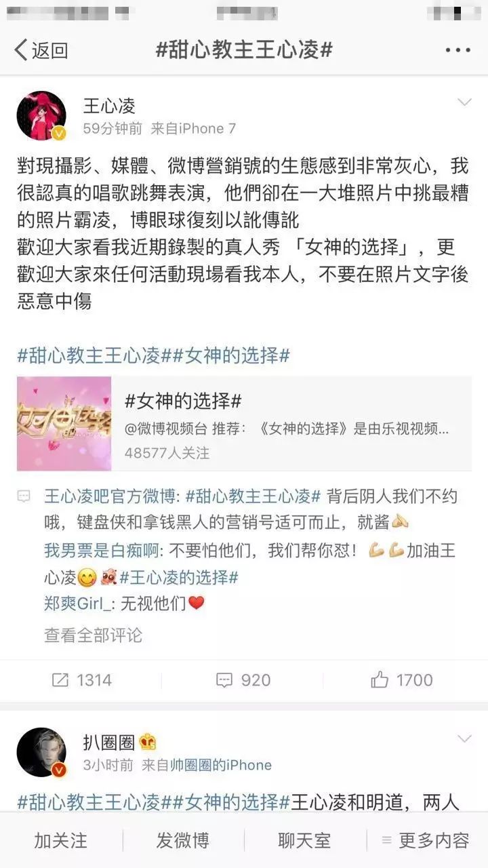The width and height of the screenshot is (488, 868).
Task: Tap 加关注 in the bottom bar
Action: click(x=61, y=841)
